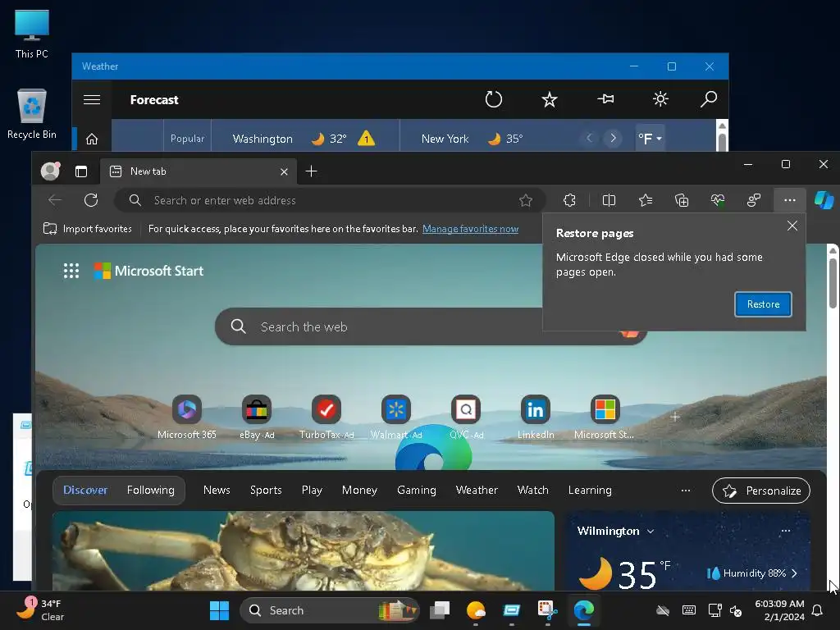Add location to favorites with star icon in Weather
This screenshot has height=630, width=840.
click(x=549, y=99)
